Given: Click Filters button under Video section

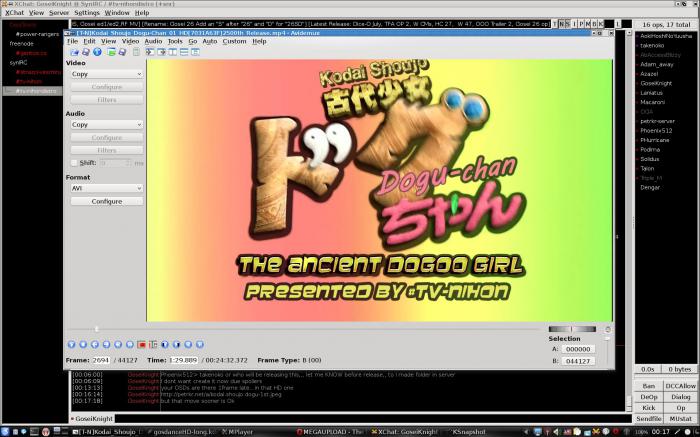Looking at the screenshot, I should [x=107, y=100].
